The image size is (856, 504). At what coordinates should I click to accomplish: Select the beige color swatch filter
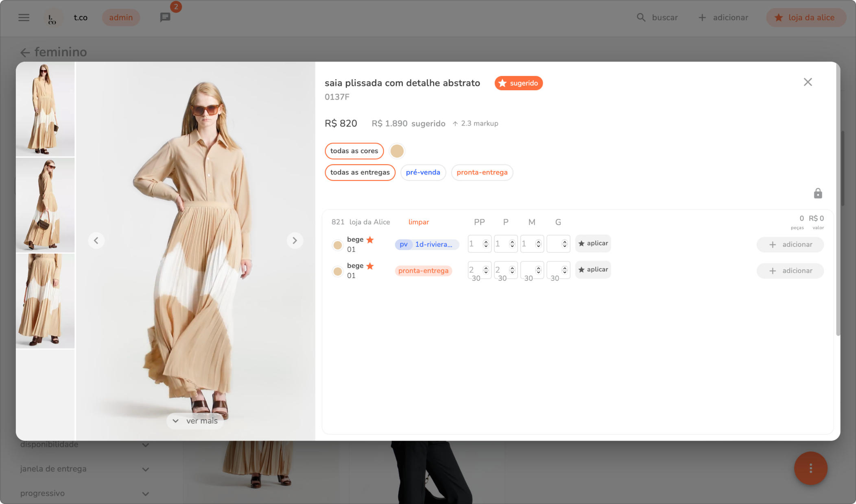click(x=397, y=151)
